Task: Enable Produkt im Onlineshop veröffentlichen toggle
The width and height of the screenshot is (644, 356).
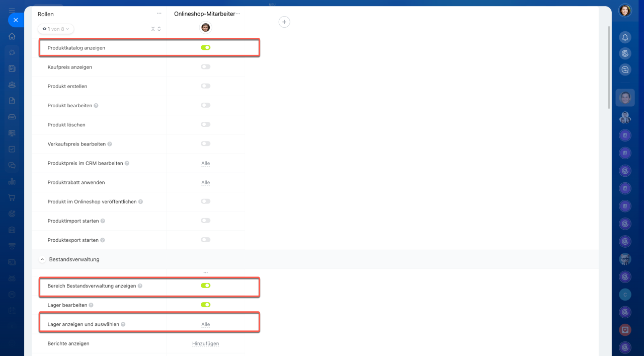Action: point(205,201)
